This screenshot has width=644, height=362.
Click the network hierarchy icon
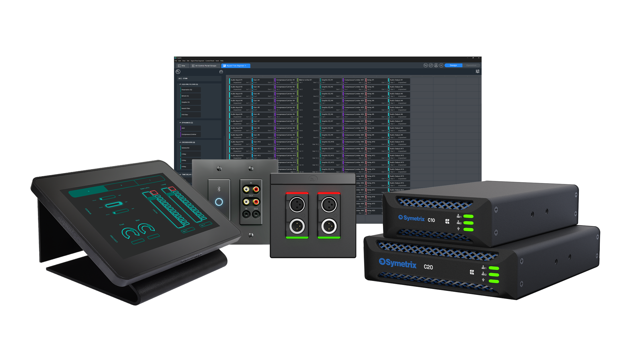click(x=436, y=65)
